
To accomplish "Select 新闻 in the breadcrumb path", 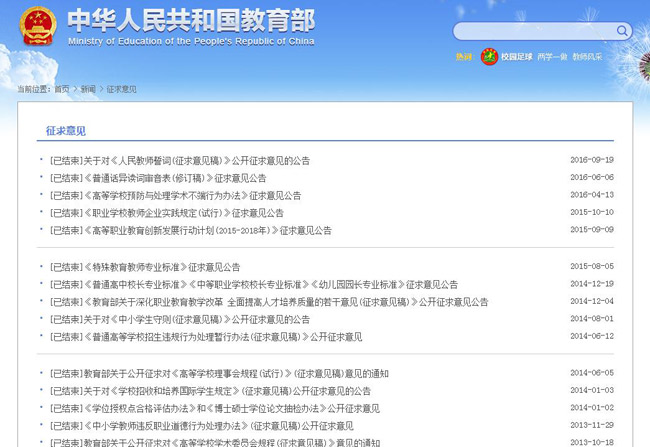I will pyautogui.click(x=88, y=90).
